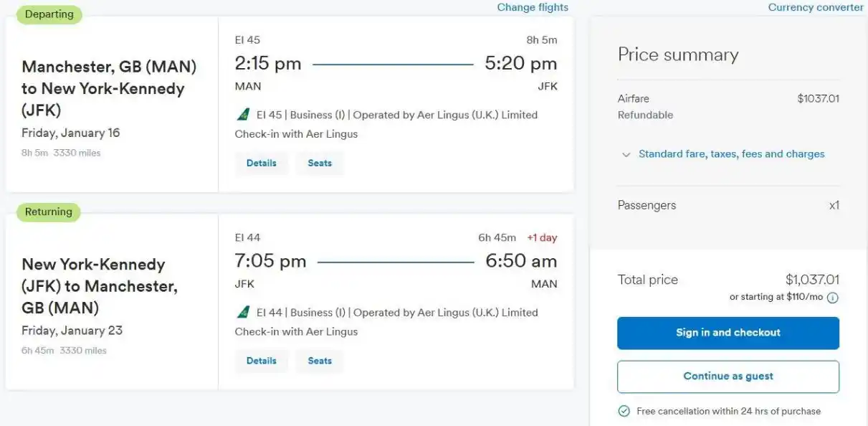
Task: Click Sign in and checkout
Action: point(728,333)
